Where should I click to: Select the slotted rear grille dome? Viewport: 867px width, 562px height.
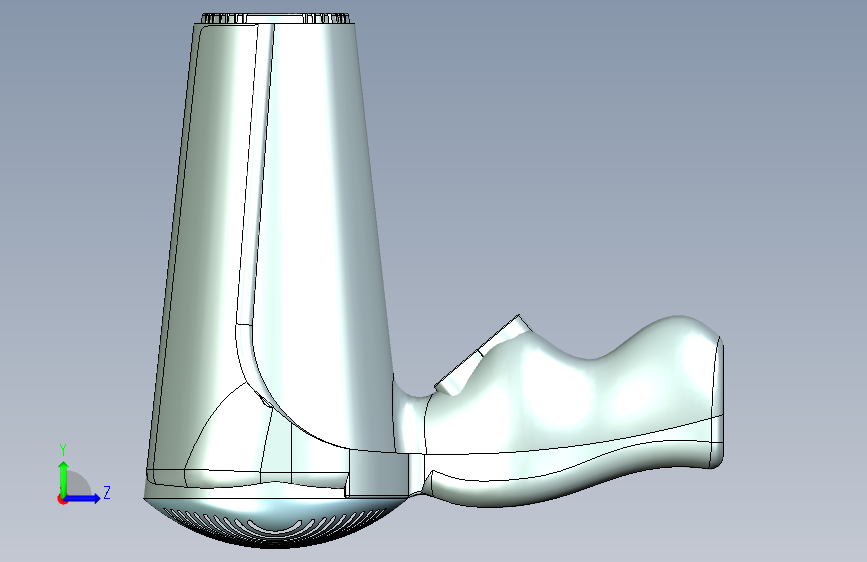tap(276, 523)
